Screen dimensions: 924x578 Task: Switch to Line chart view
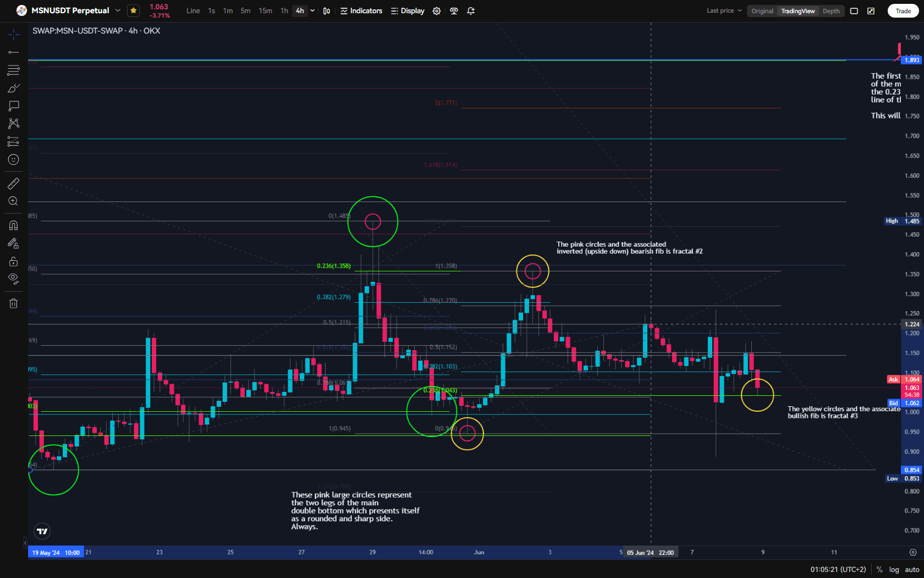[x=193, y=10]
